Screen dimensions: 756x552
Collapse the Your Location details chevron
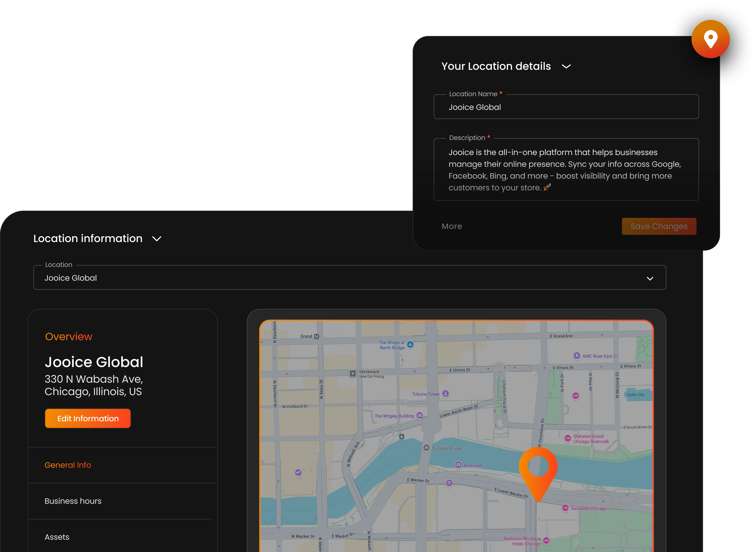566,67
